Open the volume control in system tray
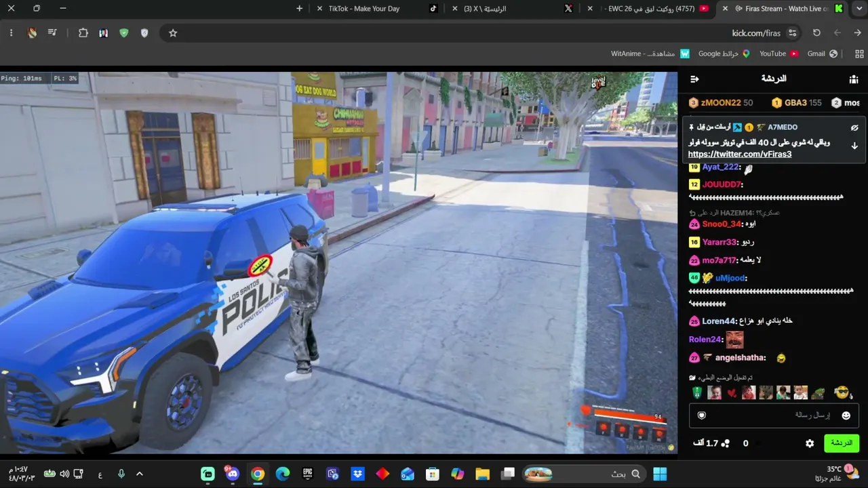The width and height of the screenshot is (868, 488). (64, 474)
